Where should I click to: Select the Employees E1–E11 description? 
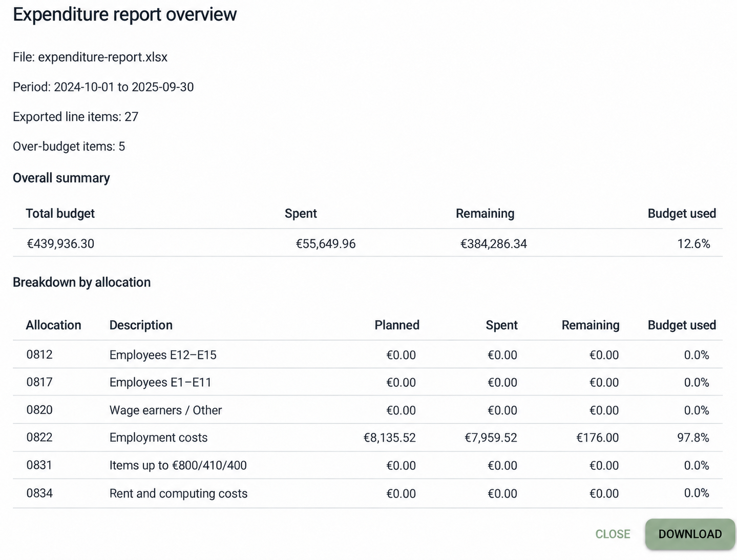pyautogui.click(x=160, y=383)
